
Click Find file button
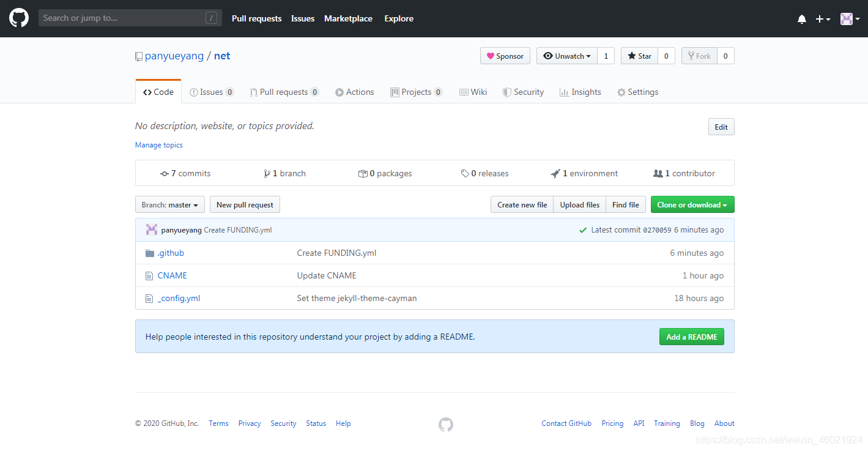click(625, 204)
